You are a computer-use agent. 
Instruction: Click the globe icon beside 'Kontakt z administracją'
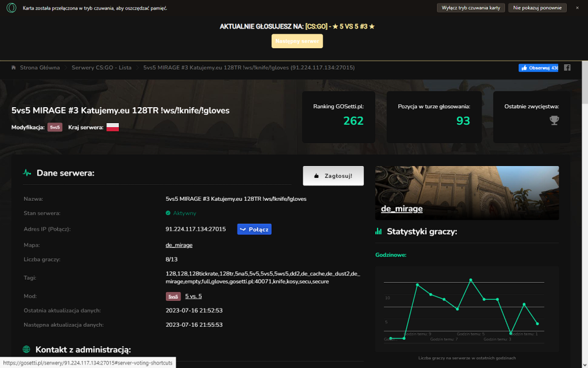pos(26,349)
